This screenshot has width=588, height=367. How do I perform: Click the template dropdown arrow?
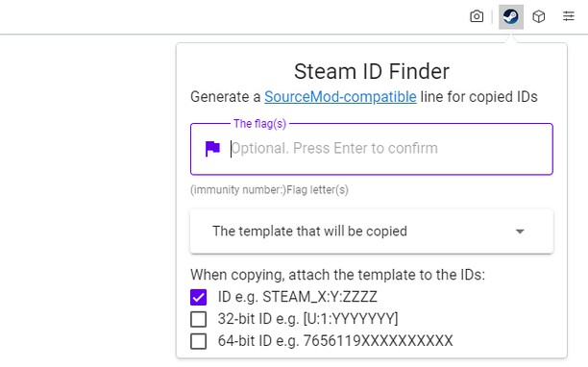click(520, 232)
